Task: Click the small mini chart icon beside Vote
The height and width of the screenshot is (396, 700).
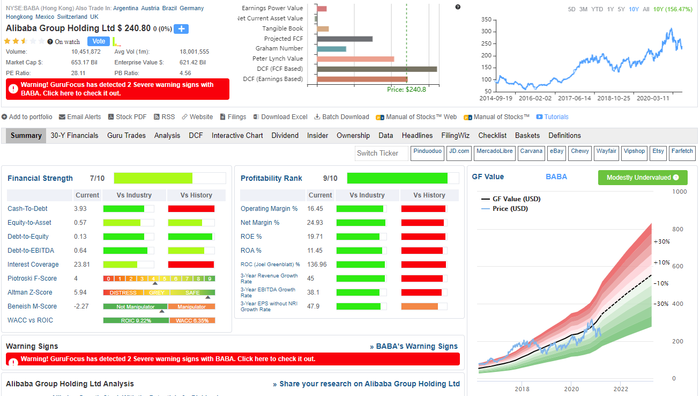Action: [117, 42]
